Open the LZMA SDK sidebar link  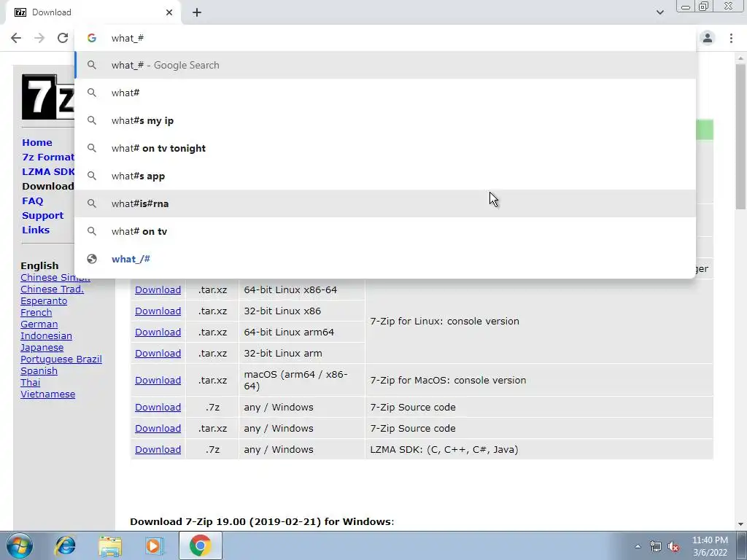[48, 171]
